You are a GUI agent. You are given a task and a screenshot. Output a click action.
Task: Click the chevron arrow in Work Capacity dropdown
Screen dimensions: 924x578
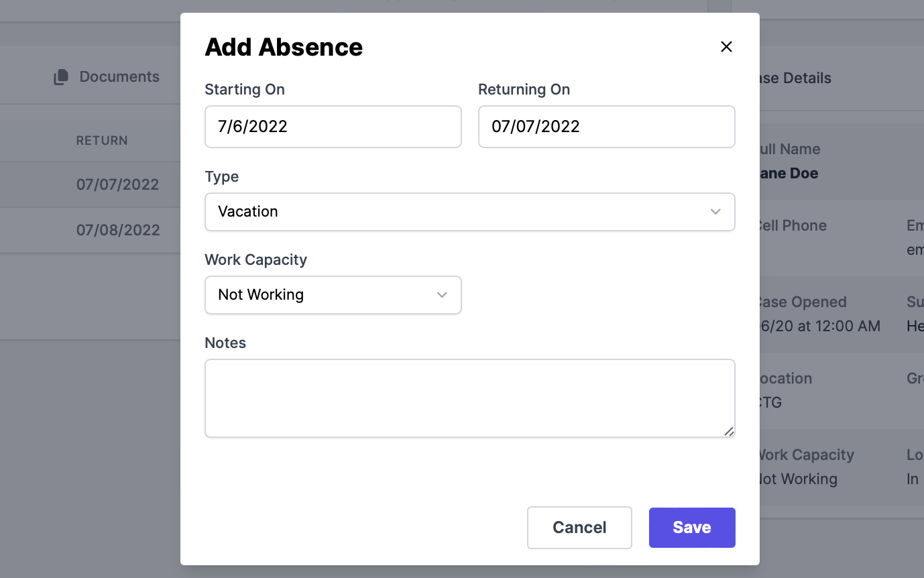[x=442, y=295]
